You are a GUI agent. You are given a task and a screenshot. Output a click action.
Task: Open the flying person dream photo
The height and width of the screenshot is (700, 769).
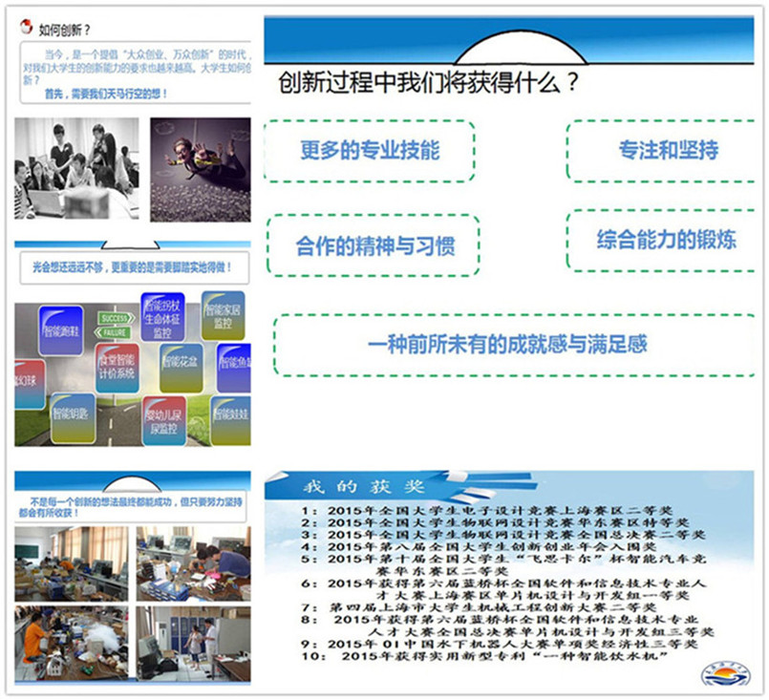click(201, 169)
